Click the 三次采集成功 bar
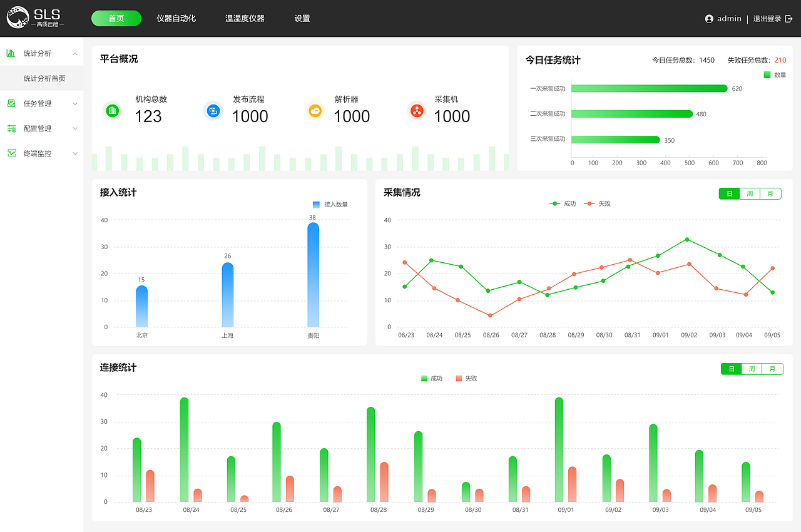 tap(616, 140)
